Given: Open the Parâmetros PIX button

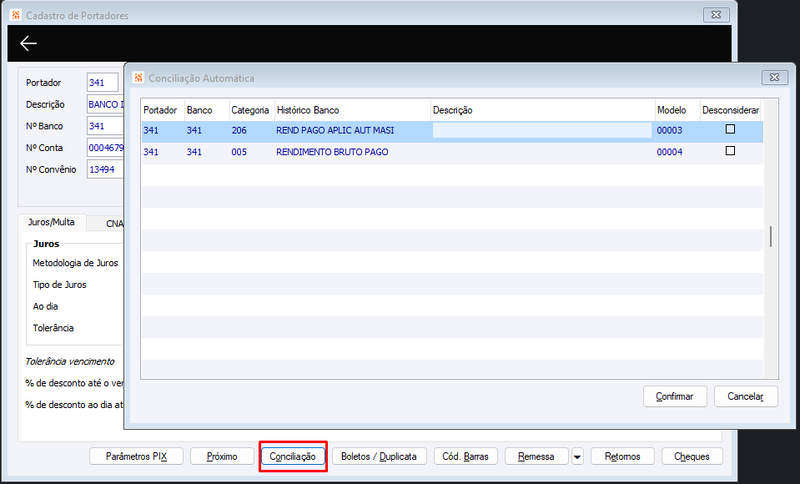Looking at the screenshot, I should click(x=136, y=456).
